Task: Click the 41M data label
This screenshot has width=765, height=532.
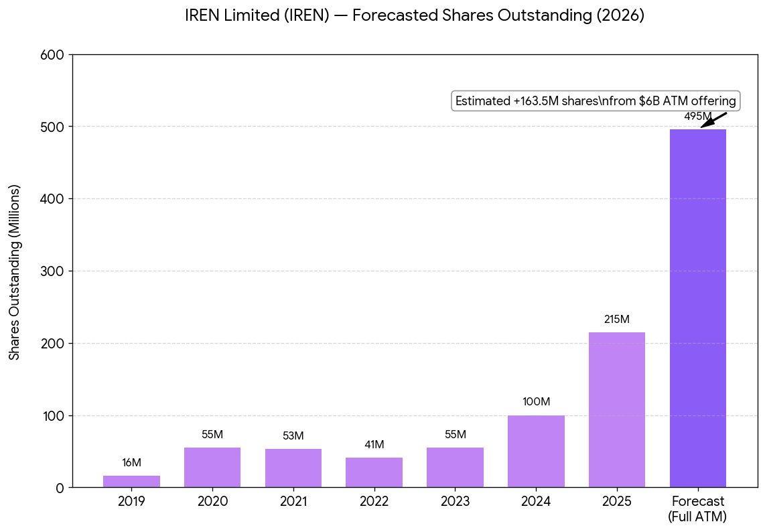Action: (x=374, y=445)
